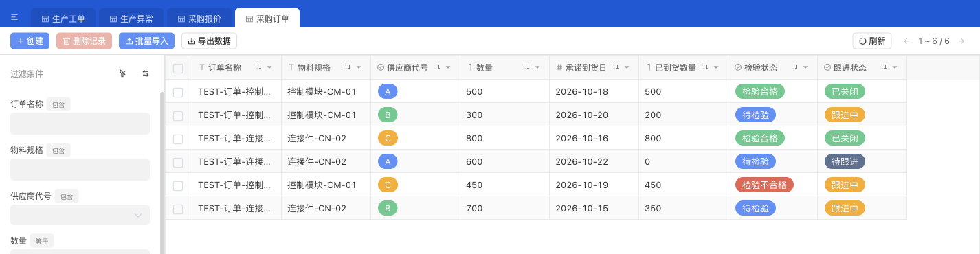Click 检验不合格 status tag
The height and width of the screenshot is (254, 980).
click(x=764, y=185)
